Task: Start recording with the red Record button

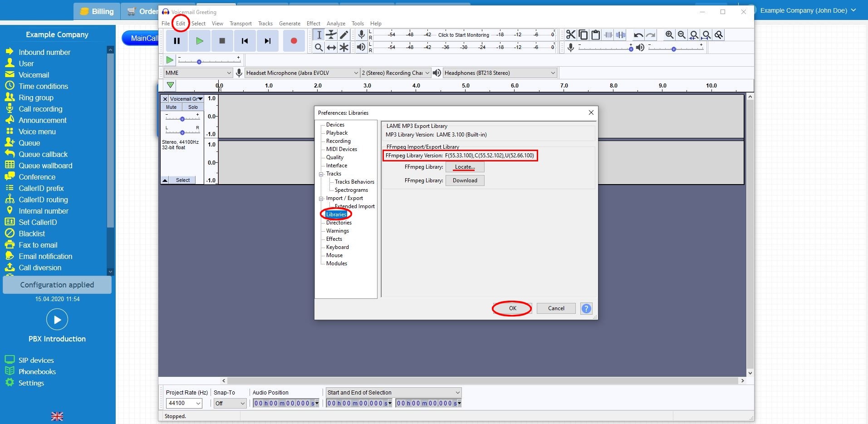Action: tap(294, 41)
